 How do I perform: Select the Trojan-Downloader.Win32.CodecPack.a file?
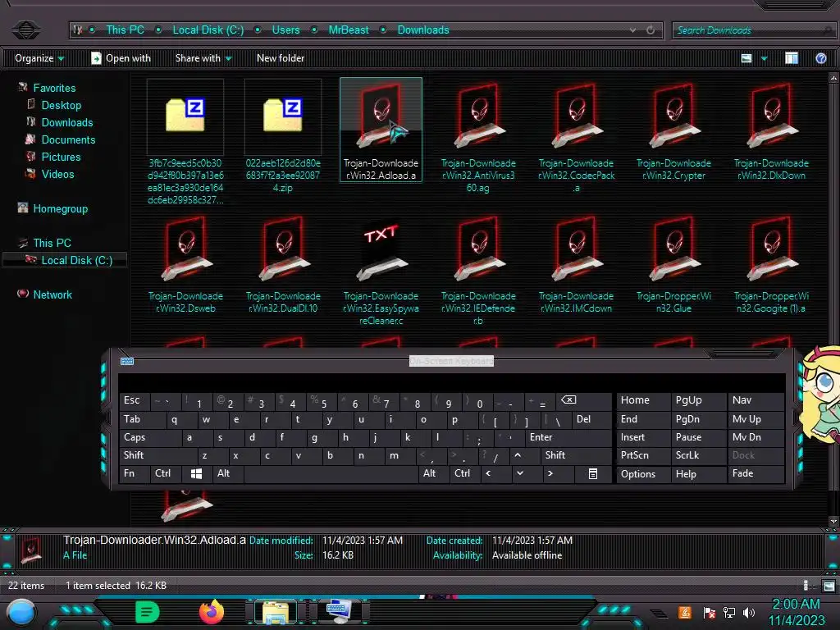576,137
